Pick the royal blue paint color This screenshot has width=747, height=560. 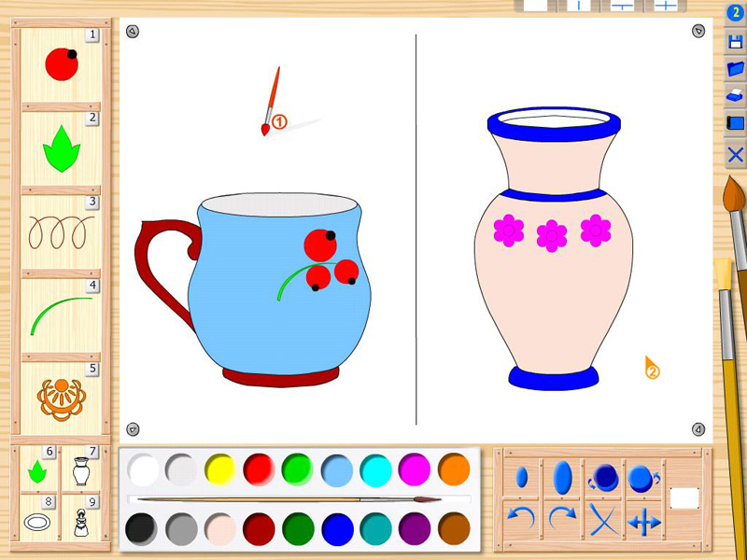pyautogui.click(x=337, y=529)
